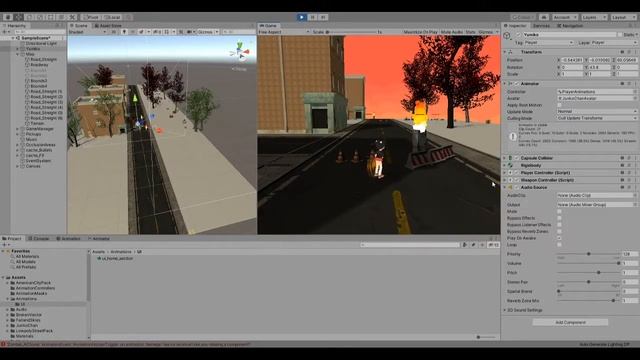This screenshot has height=360, width=640.
Task: Toggle the Audio Source Mute checkbox
Action: pos(560,211)
